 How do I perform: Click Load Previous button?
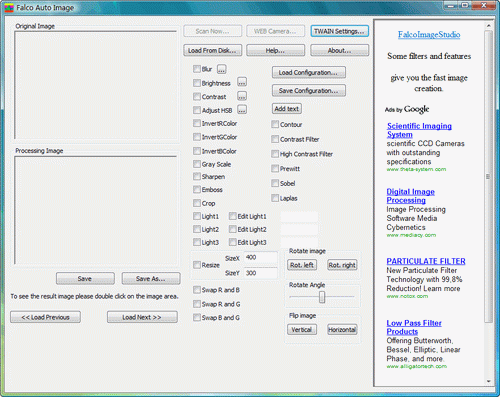45,317
